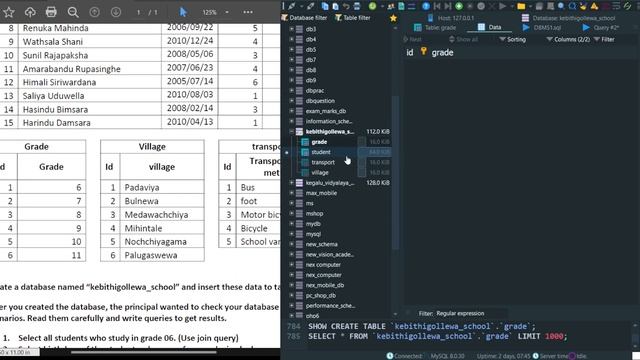
Task: Collapse the kebithigollewa_s... database node
Action: pyautogui.click(x=291, y=131)
